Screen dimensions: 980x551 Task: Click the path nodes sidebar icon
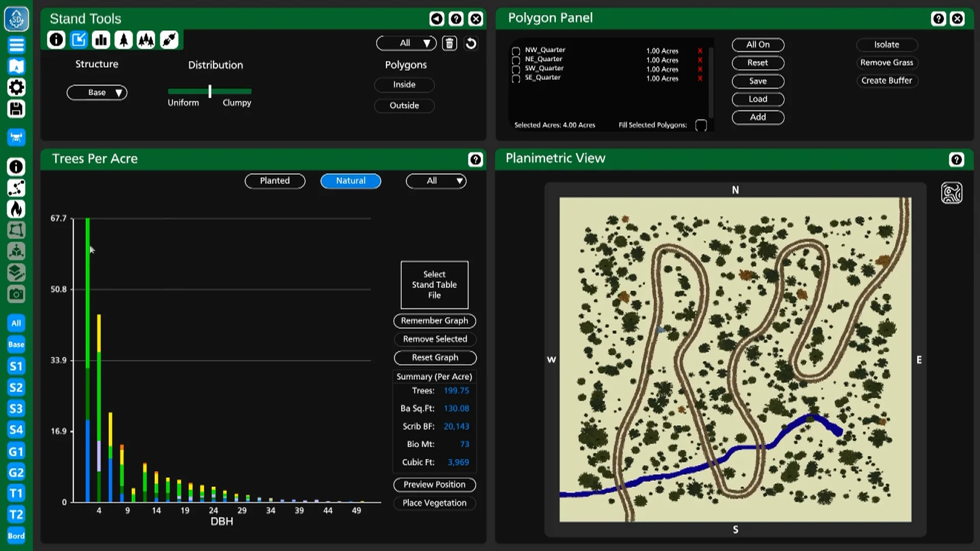(16, 188)
